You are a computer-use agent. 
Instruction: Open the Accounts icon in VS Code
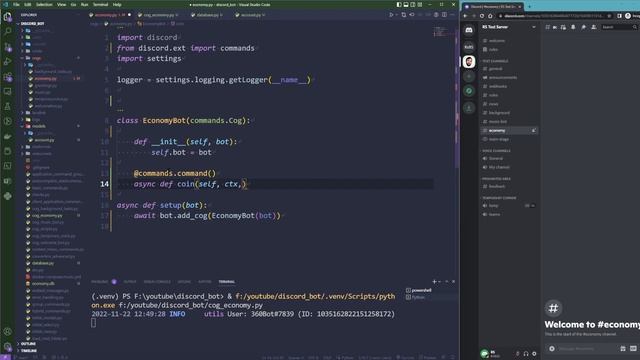[7, 332]
